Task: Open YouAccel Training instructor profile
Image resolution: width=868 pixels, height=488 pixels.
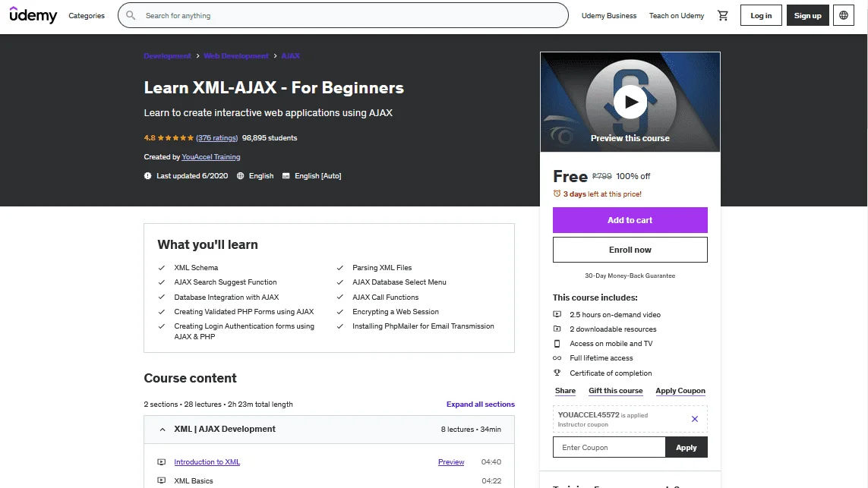Action: 211,157
